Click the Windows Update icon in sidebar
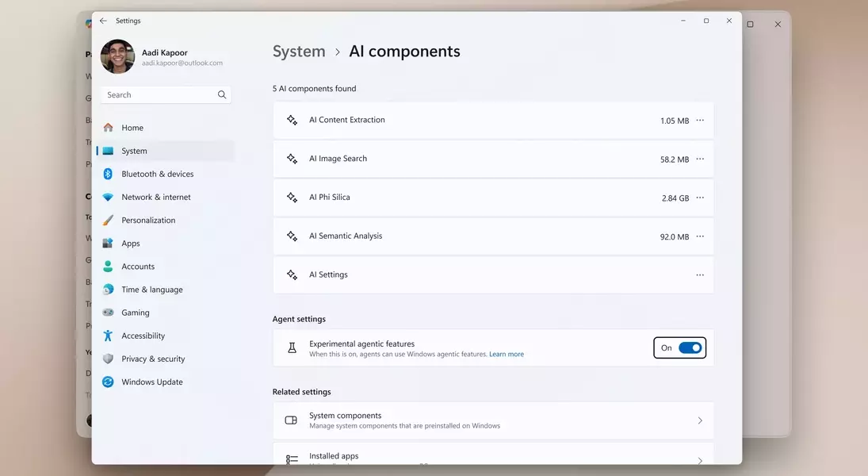This screenshot has width=868, height=476. [108, 382]
